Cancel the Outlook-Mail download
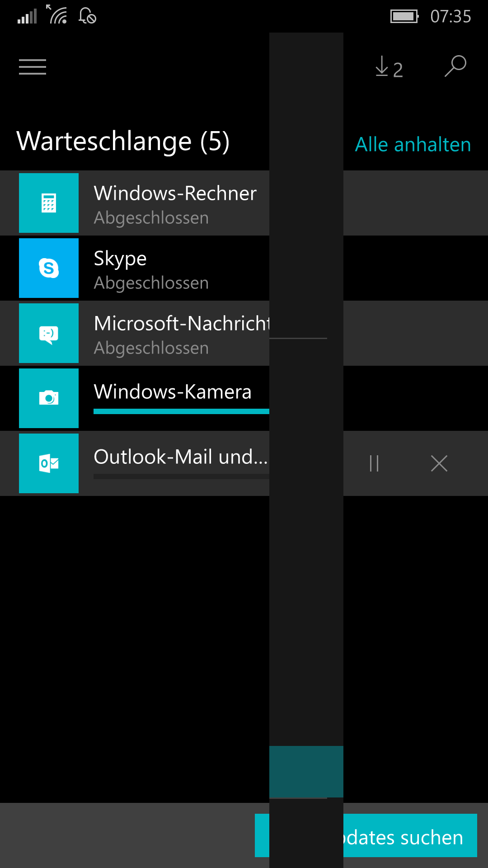 click(x=439, y=463)
